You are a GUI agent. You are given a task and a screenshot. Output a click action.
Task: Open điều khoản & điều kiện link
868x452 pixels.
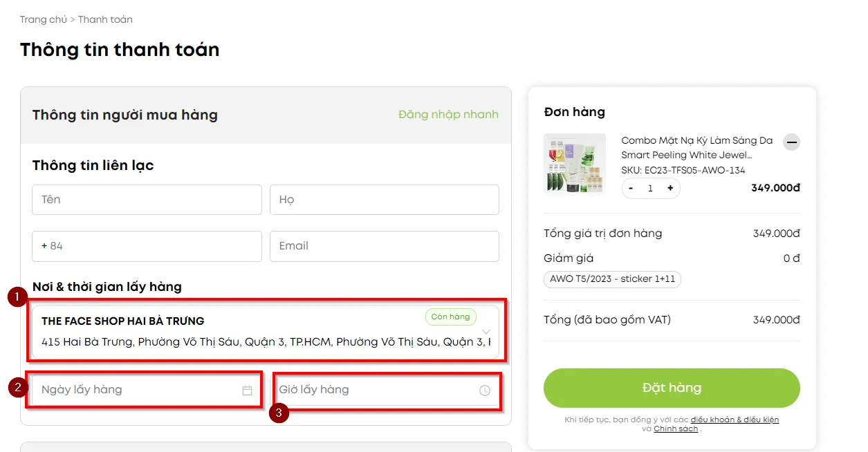tap(735, 420)
